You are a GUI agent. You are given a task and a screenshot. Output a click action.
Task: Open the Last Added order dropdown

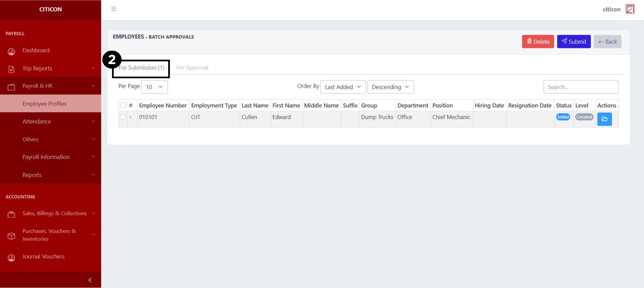coord(343,87)
